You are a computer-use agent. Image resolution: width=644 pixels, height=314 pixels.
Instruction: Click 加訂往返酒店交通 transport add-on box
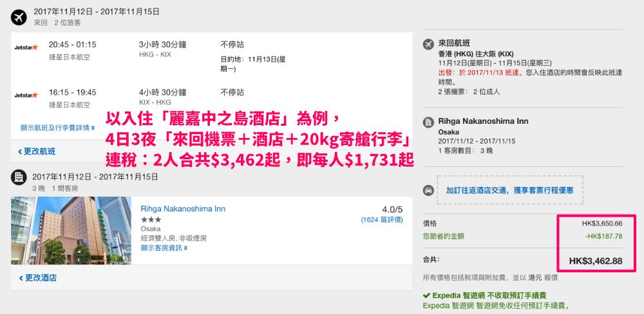509,190
